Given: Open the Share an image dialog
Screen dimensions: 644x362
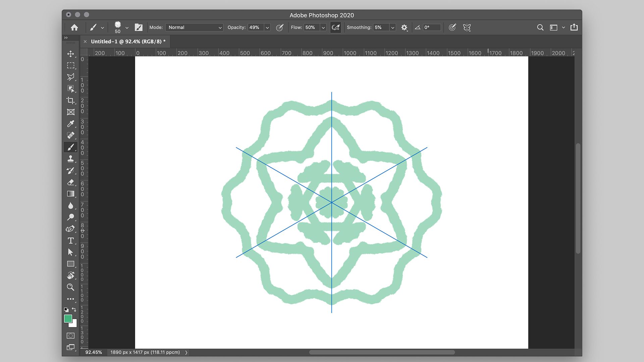Looking at the screenshot, I should pyautogui.click(x=574, y=27).
